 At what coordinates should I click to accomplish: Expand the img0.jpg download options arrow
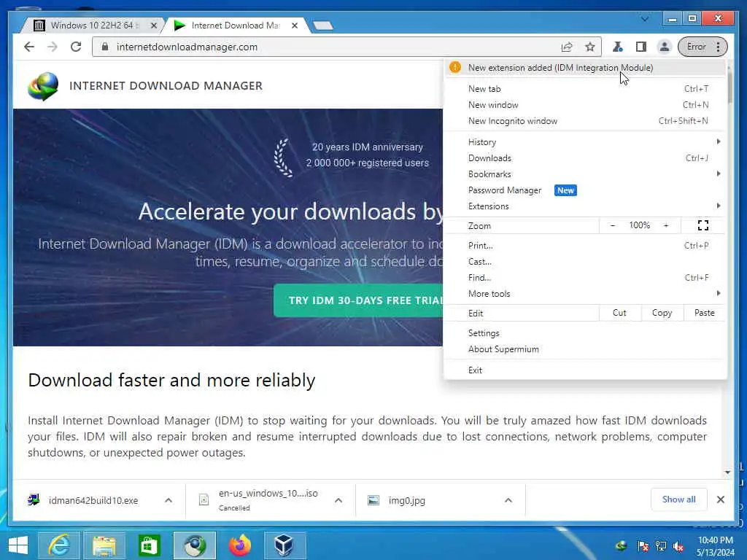tap(508, 500)
